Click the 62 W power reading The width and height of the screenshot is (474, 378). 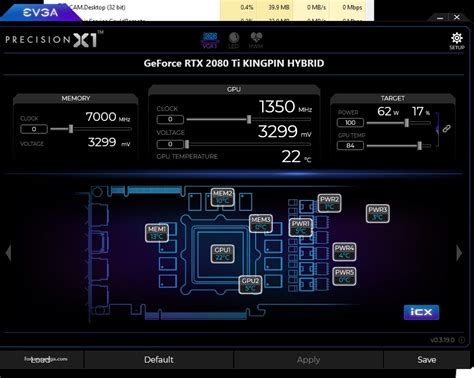tap(388, 111)
